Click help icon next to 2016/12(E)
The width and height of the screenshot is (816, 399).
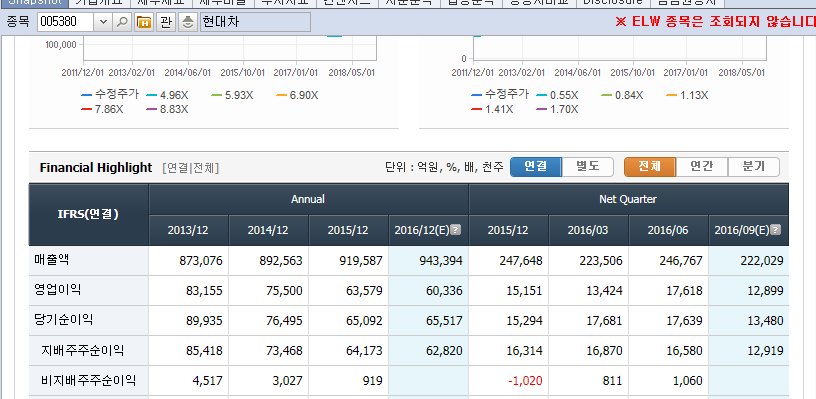[x=455, y=229]
